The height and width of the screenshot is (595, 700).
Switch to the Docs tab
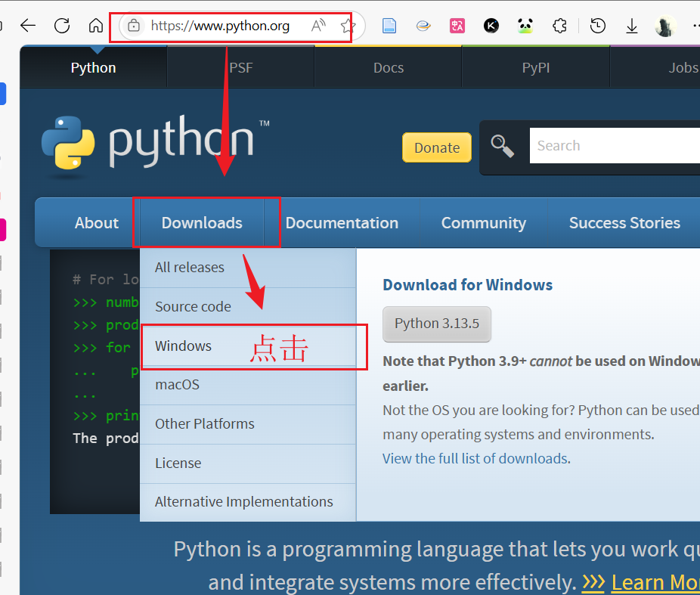(x=389, y=67)
